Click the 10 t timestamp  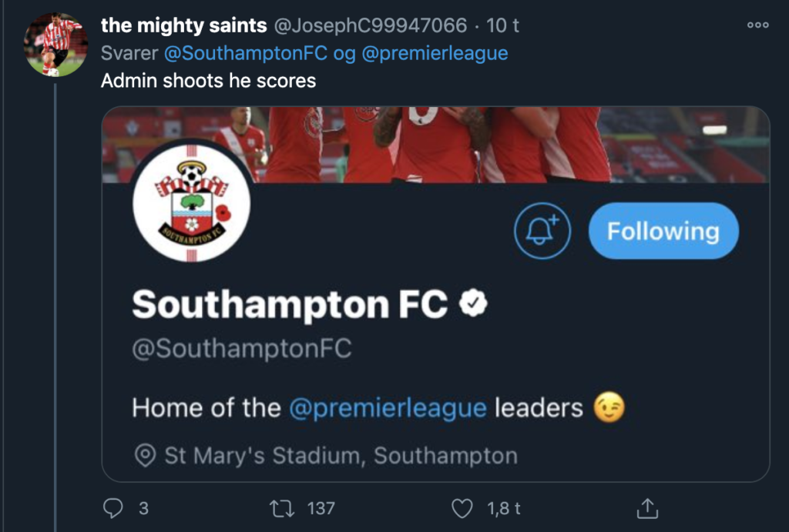(503, 25)
